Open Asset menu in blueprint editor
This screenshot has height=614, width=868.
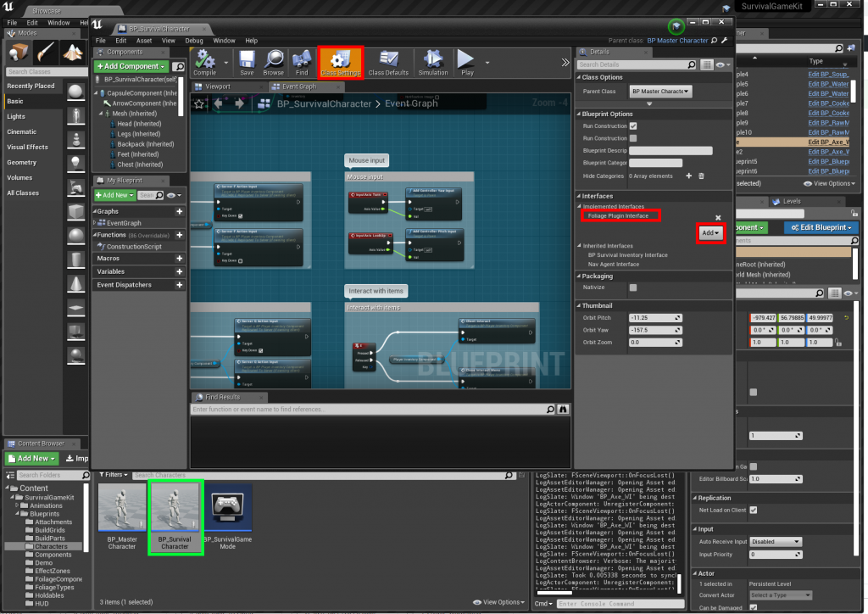pyautogui.click(x=144, y=41)
